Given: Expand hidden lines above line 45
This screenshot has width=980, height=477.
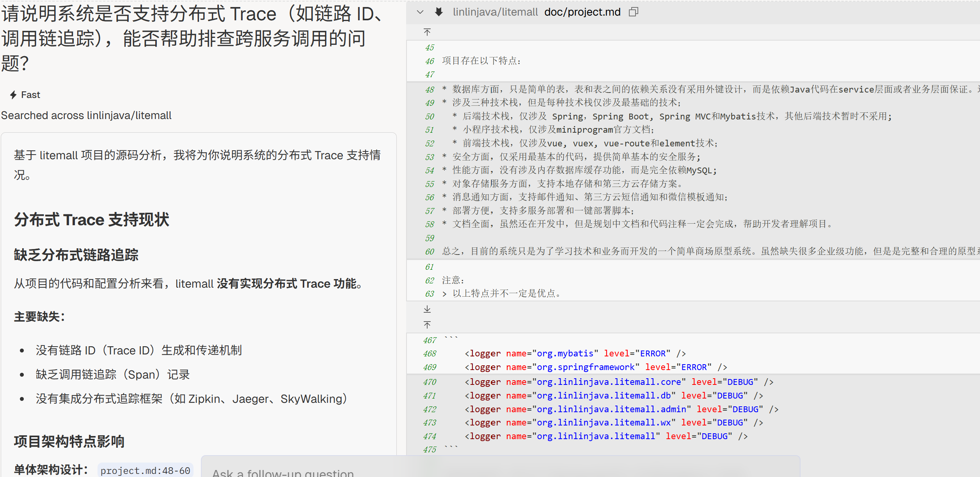Looking at the screenshot, I should point(427,32).
